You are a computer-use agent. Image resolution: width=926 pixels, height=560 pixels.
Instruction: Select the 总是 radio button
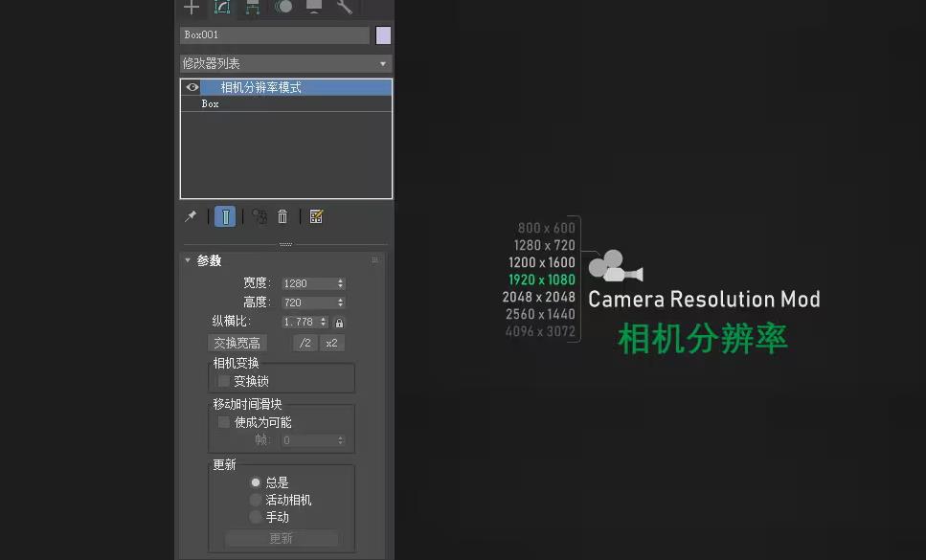255,482
